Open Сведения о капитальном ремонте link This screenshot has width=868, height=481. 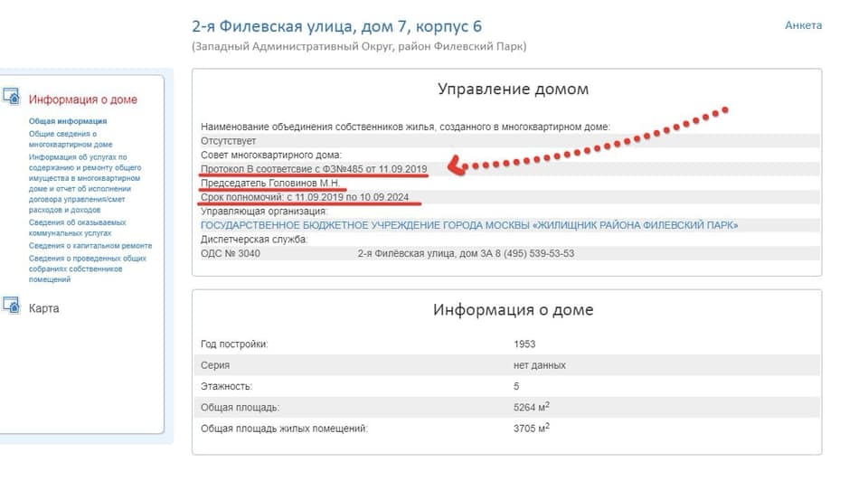[x=90, y=246]
